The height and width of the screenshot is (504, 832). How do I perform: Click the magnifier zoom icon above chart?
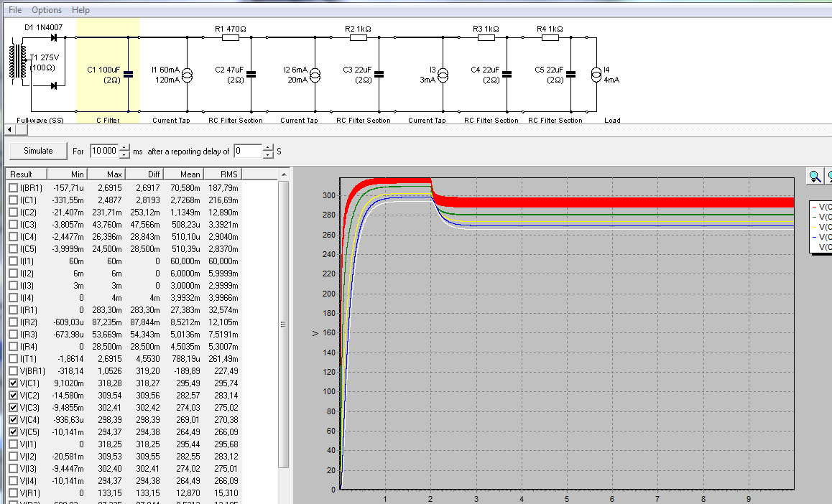(815, 176)
